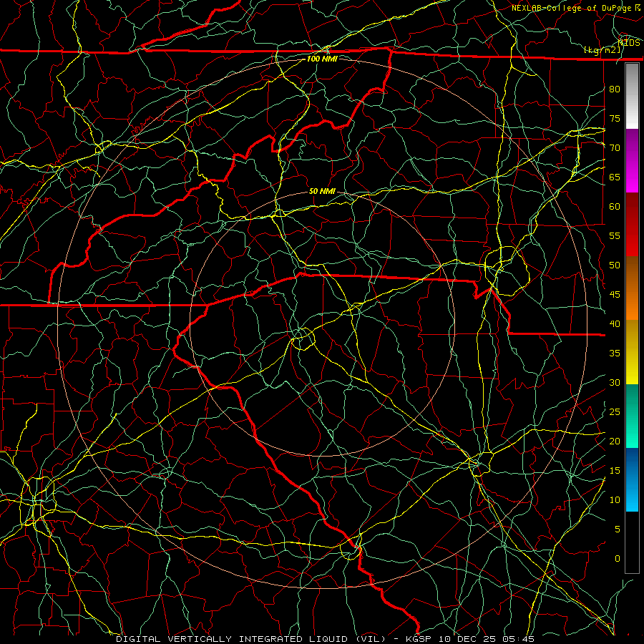Click the "KGSP" radar site identifier
Image resolution: width=644 pixels, height=644 pixels.
click(x=419, y=639)
